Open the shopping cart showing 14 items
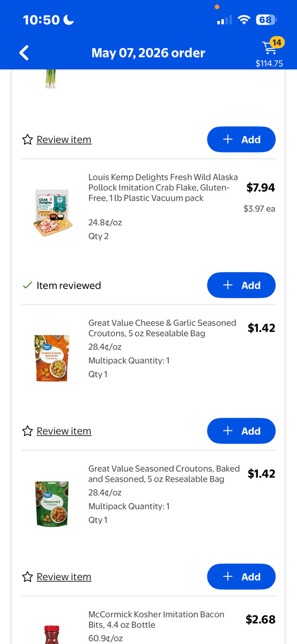Viewport: 297px width, 644px height. [270, 53]
